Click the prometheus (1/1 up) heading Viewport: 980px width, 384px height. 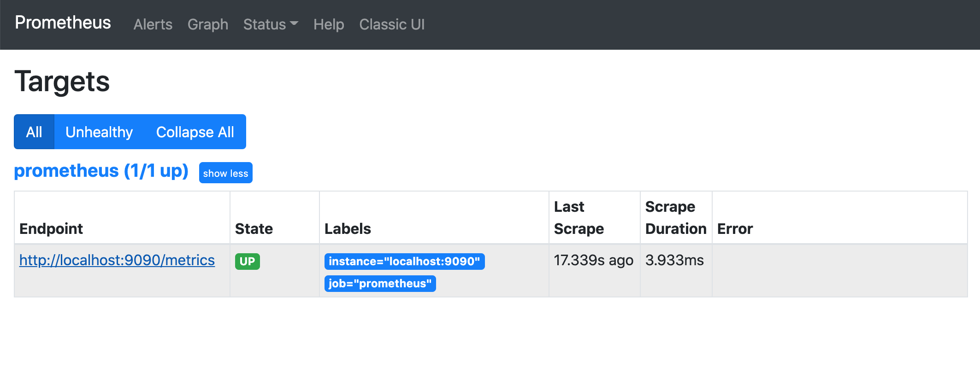[101, 171]
